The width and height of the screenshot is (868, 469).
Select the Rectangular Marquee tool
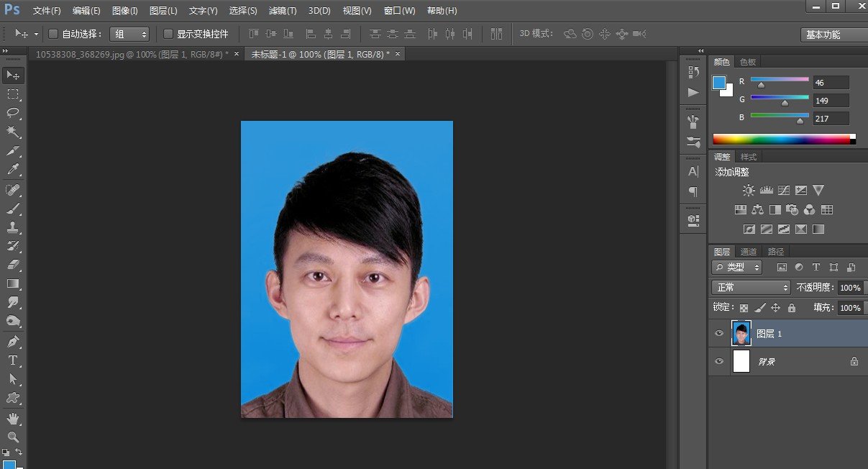point(13,94)
